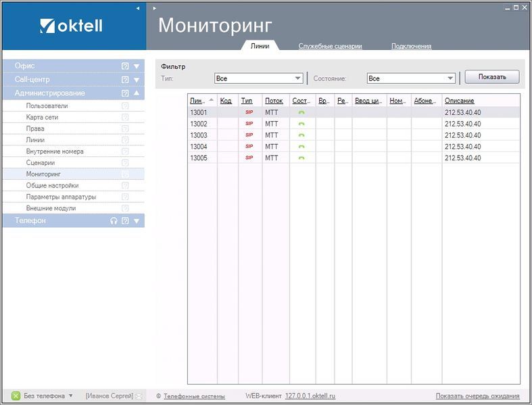Open Внутренние номера menu item
The image size is (532, 405).
[55, 151]
